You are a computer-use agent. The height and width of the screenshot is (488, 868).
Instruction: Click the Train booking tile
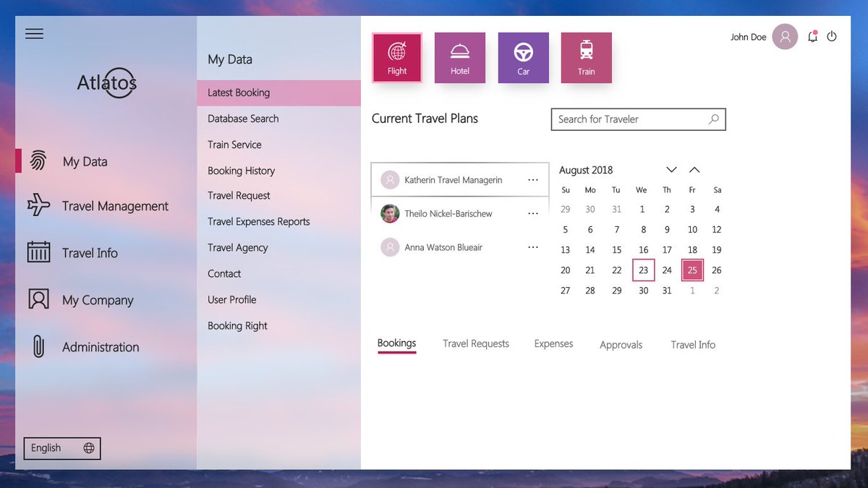pyautogui.click(x=586, y=57)
